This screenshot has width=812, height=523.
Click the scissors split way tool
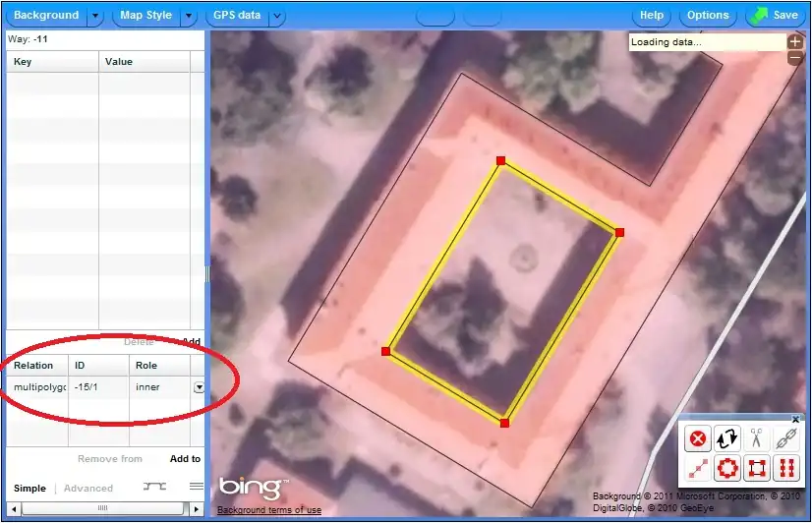[756, 439]
